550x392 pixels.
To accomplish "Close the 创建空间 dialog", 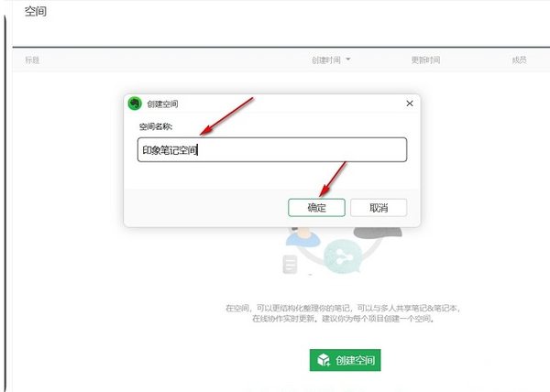I will click(x=410, y=103).
